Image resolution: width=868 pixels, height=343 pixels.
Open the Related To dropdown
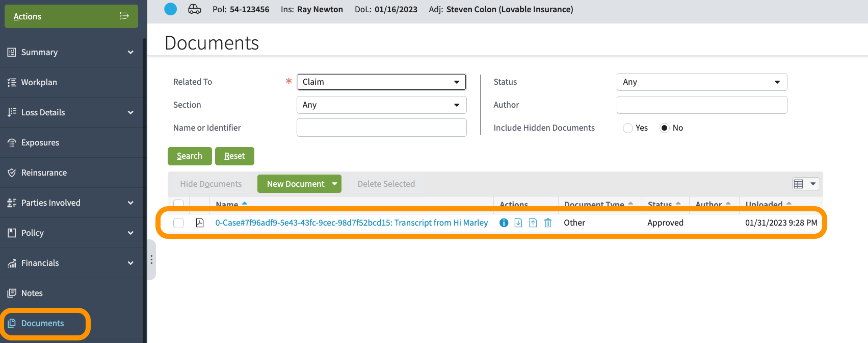click(381, 82)
